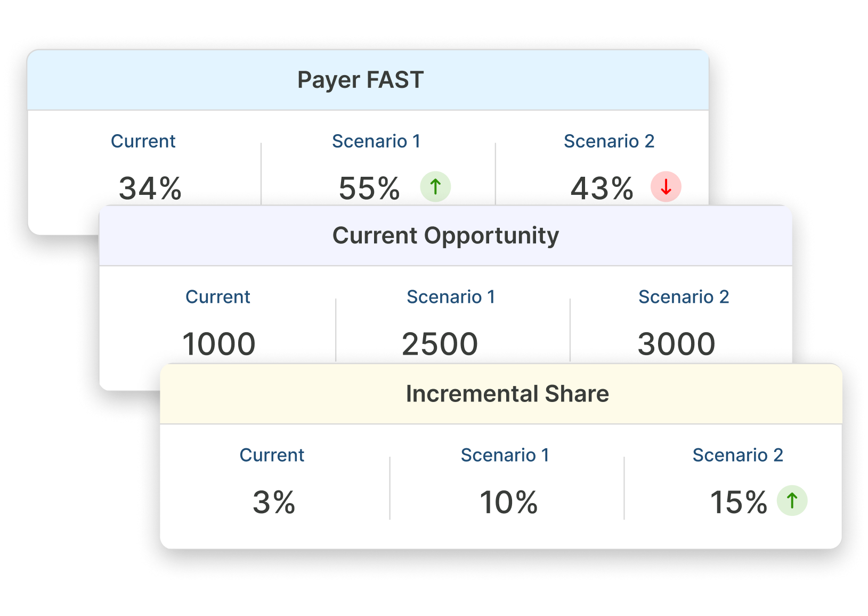Click Scenario 1 label under Current Opportunity
Viewport: 868px width, 616px height.
[451, 297]
